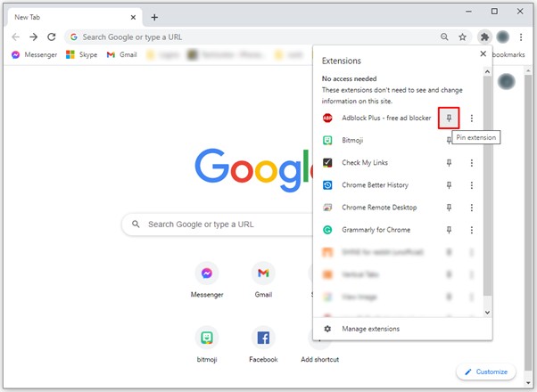Click the Google account avatar on page

(x=506, y=81)
